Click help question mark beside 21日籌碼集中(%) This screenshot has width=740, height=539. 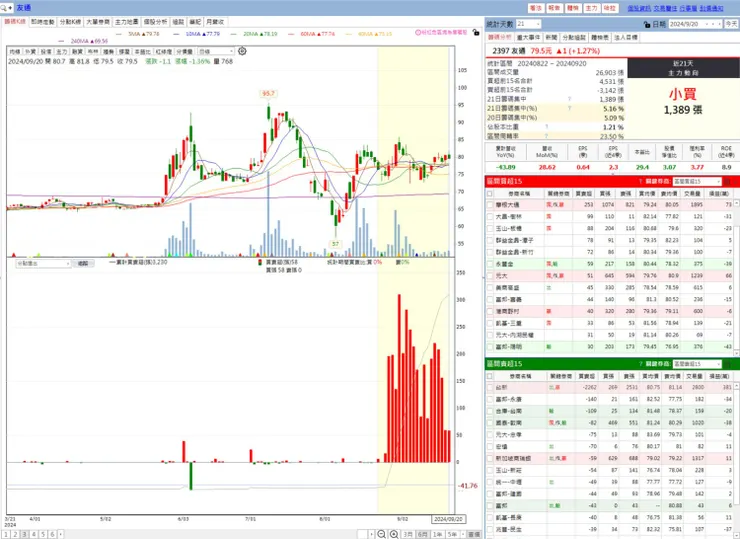coord(569,109)
